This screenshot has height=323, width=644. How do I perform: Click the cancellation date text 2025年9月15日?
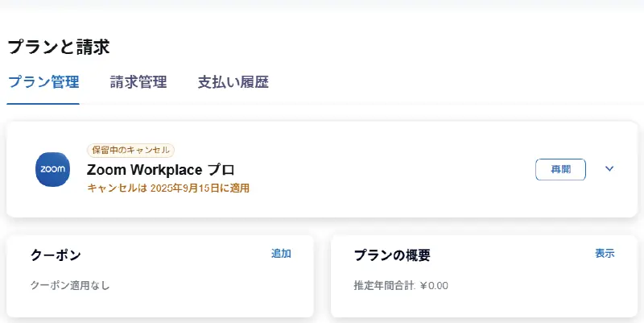pyautogui.click(x=187, y=188)
